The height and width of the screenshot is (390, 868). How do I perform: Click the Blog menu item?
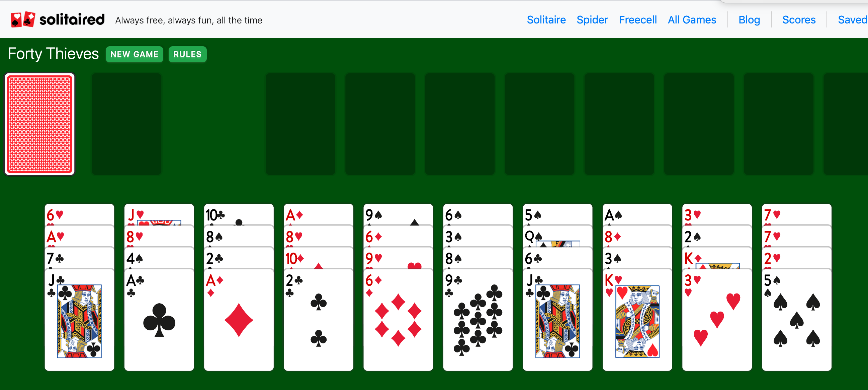pyautogui.click(x=750, y=20)
